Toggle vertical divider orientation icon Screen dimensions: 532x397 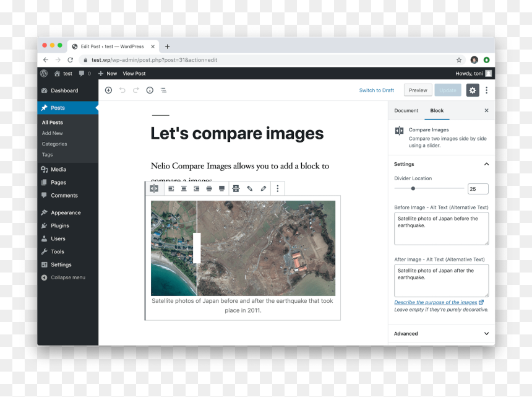[236, 188]
